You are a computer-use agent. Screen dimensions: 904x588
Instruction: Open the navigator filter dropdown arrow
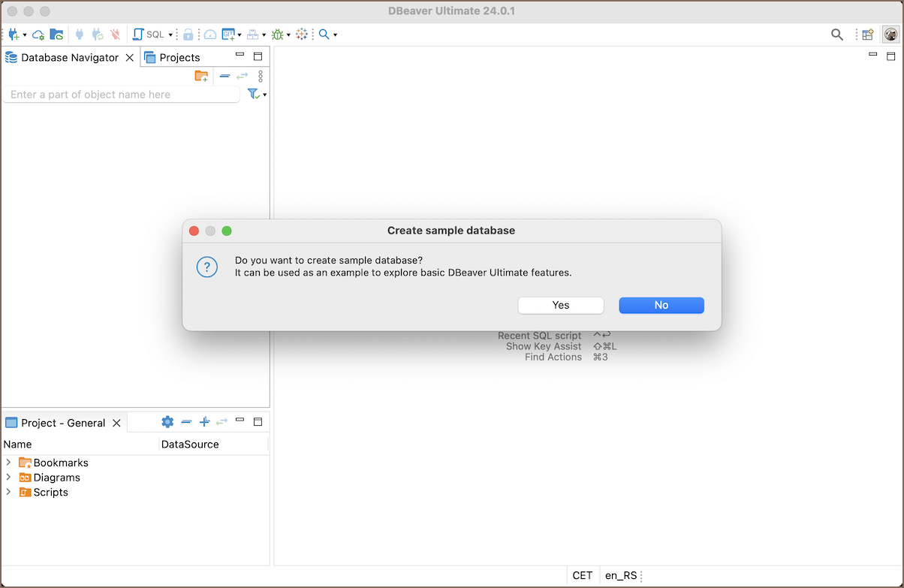click(264, 95)
